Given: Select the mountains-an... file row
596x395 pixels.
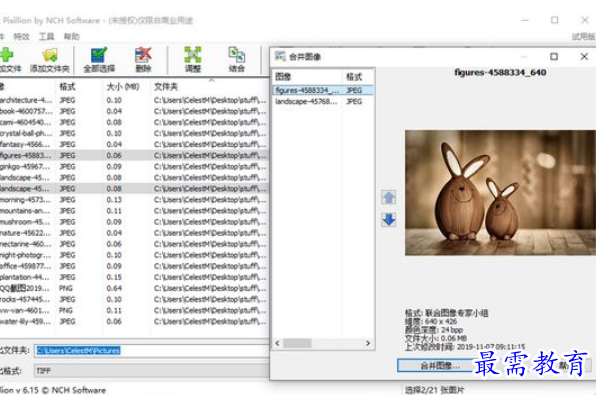Looking at the screenshot, I should pyautogui.click(x=134, y=211).
